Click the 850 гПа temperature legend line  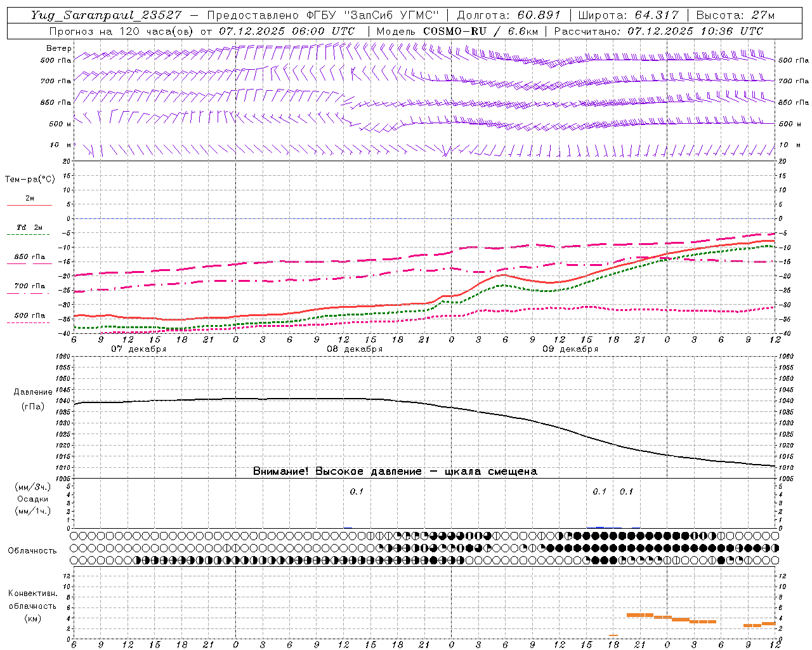29,263
